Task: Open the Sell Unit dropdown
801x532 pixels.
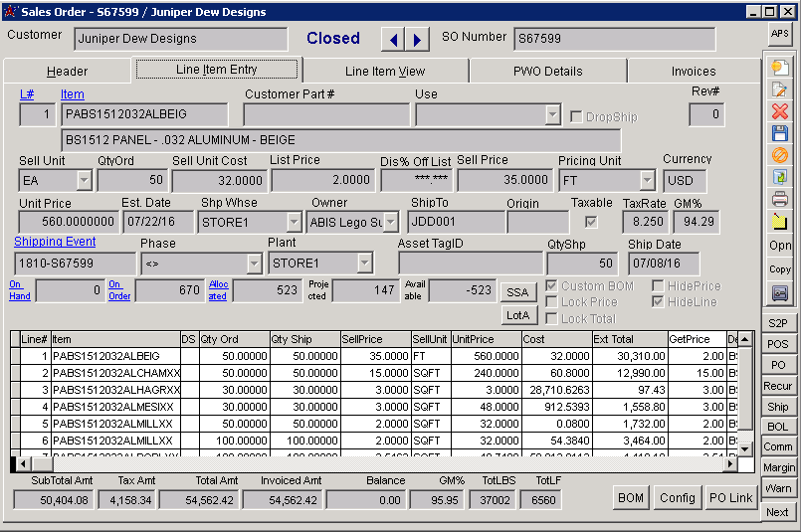Action: tap(84, 180)
